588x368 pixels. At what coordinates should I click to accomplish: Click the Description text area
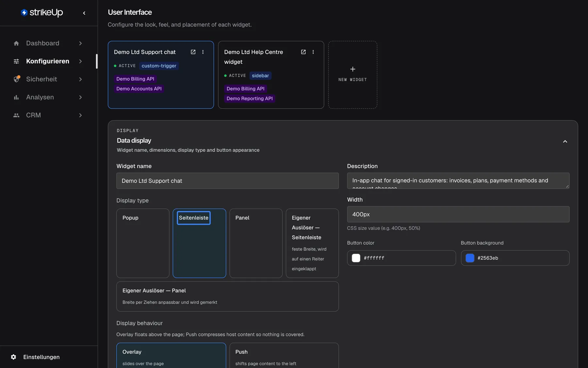click(458, 181)
